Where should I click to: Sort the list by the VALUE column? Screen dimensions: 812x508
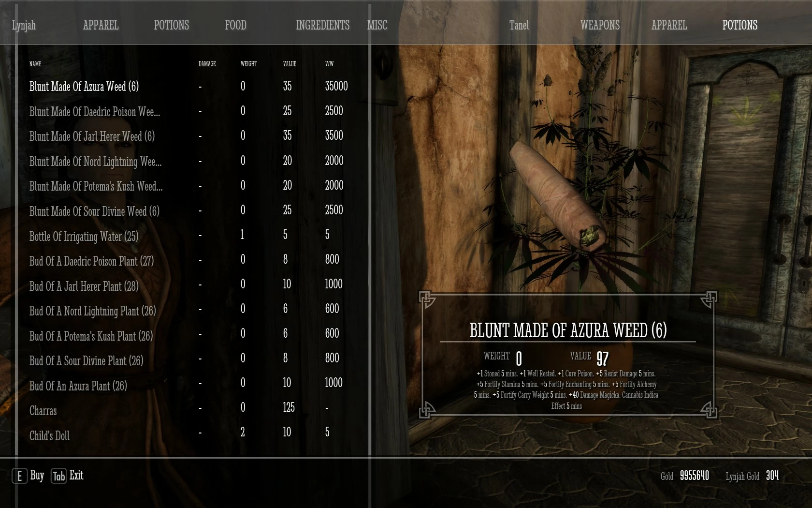(290, 64)
